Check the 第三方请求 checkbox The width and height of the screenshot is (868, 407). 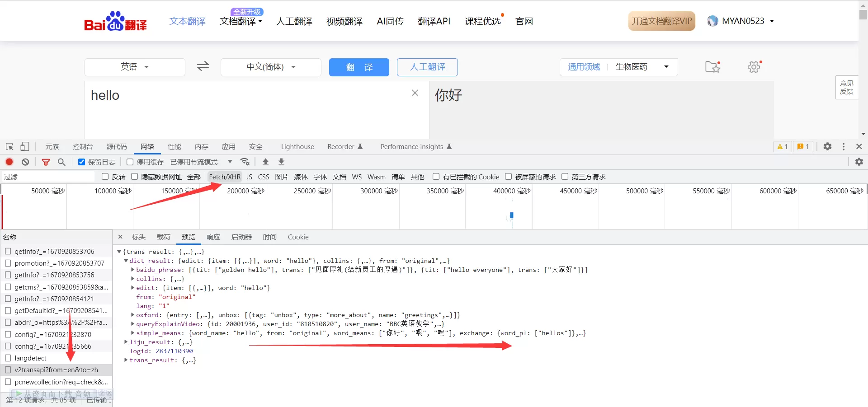click(565, 177)
